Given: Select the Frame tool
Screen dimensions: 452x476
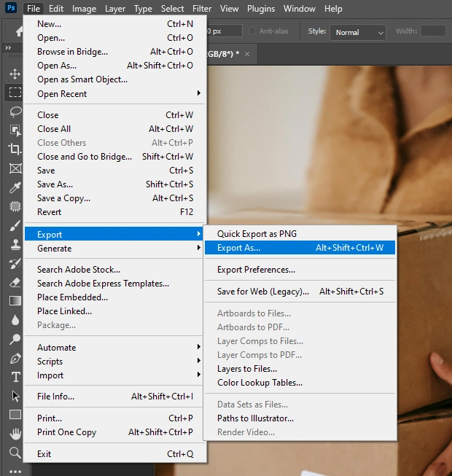Looking at the screenshot, I should point(15,168).
